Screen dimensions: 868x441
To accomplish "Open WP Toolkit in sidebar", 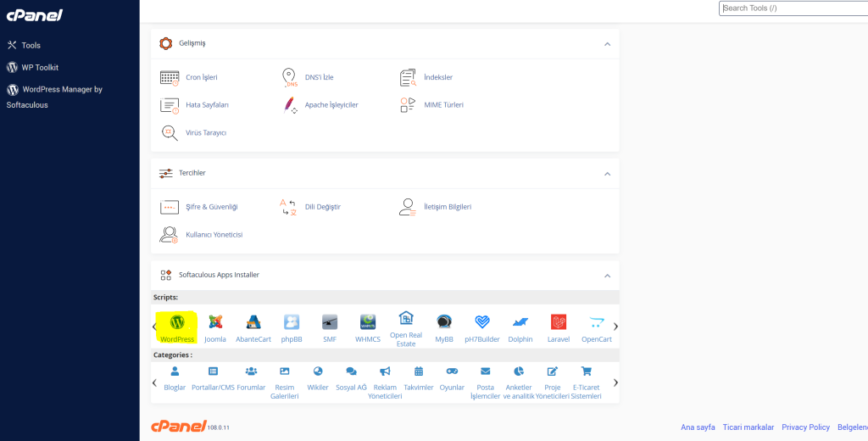I will click(x=33, y=68).
